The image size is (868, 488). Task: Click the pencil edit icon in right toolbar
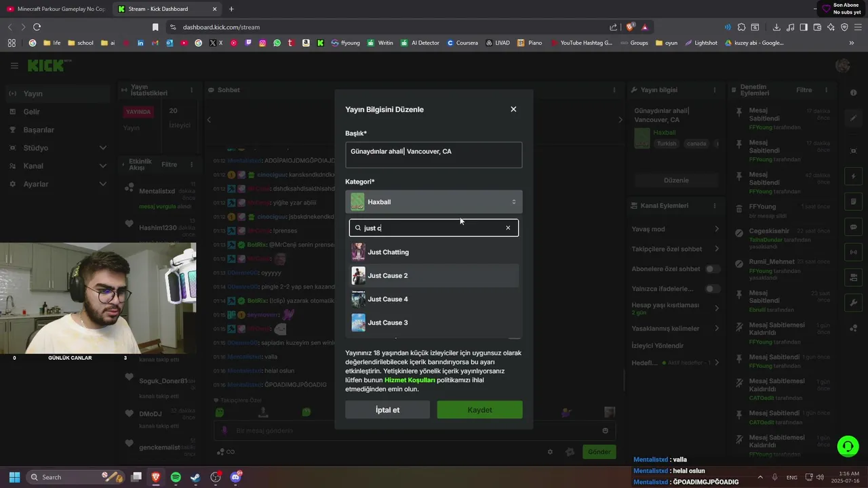tap(853, 118)
